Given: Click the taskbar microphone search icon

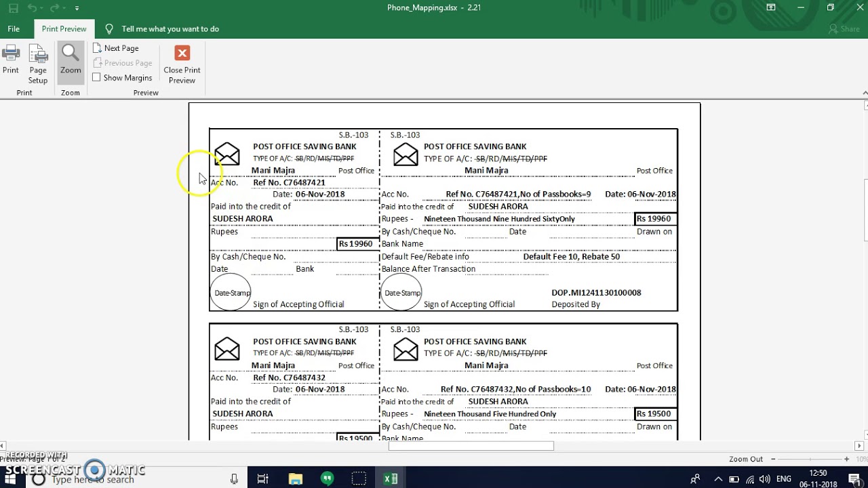Looking at the screenshot, I should 235,479.
